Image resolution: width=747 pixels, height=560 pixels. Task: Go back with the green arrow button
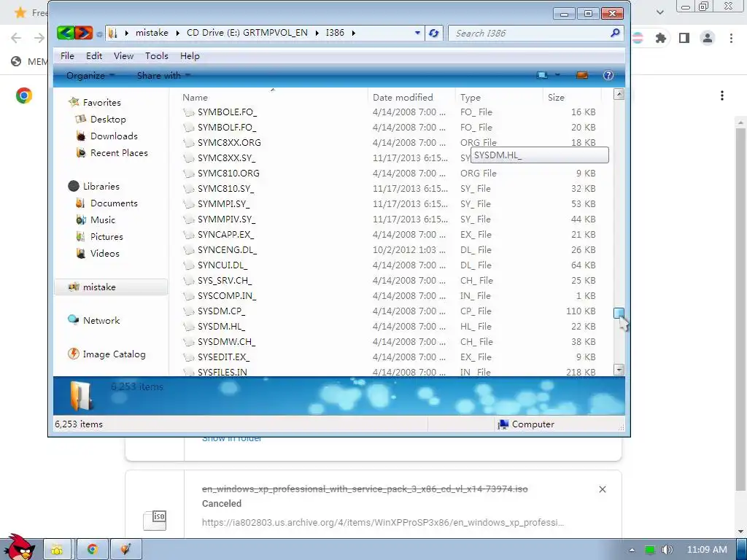click(65, 33)
